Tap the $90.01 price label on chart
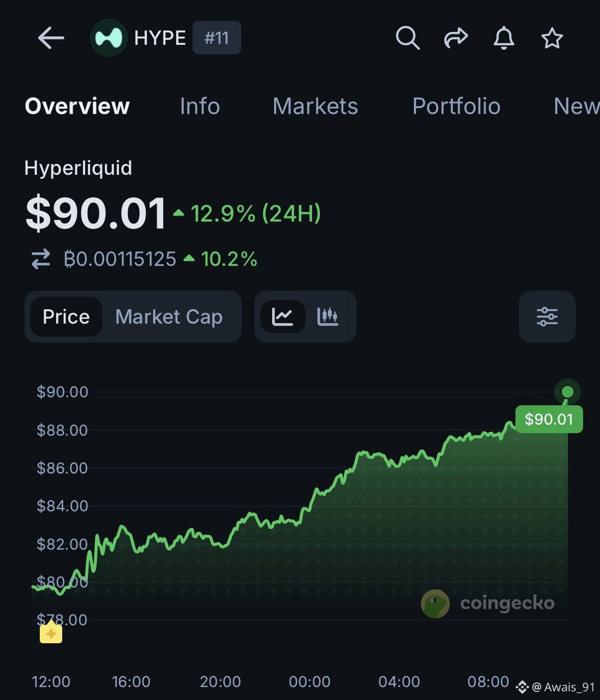 [549, 419]
